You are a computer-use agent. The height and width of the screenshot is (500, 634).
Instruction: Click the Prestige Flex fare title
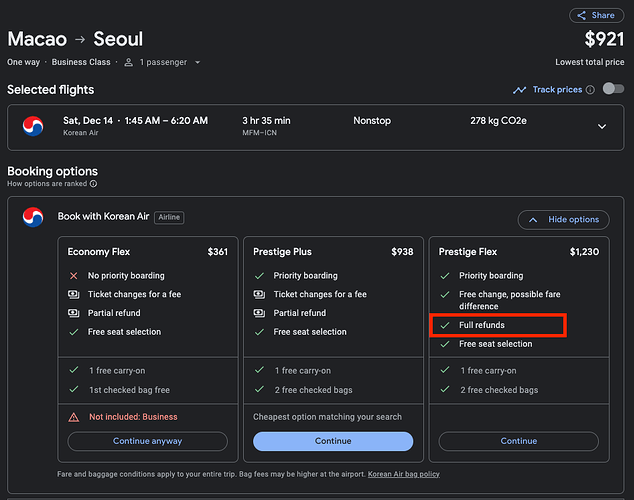468,252
